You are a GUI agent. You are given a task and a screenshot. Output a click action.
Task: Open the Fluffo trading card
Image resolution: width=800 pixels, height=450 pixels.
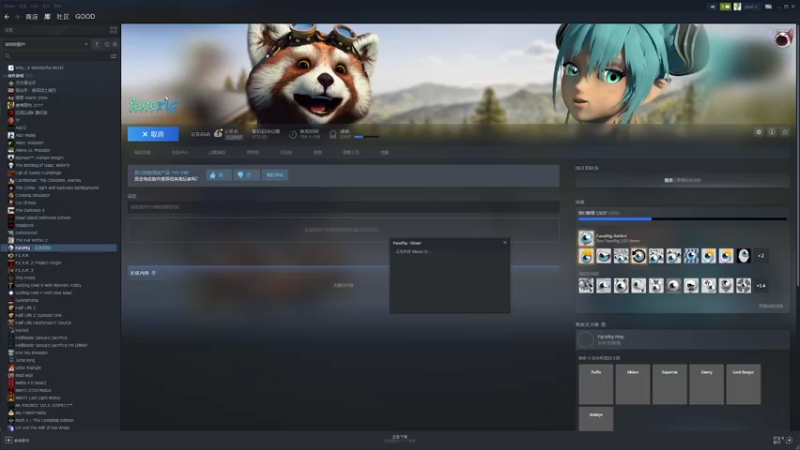coord(596,384)
